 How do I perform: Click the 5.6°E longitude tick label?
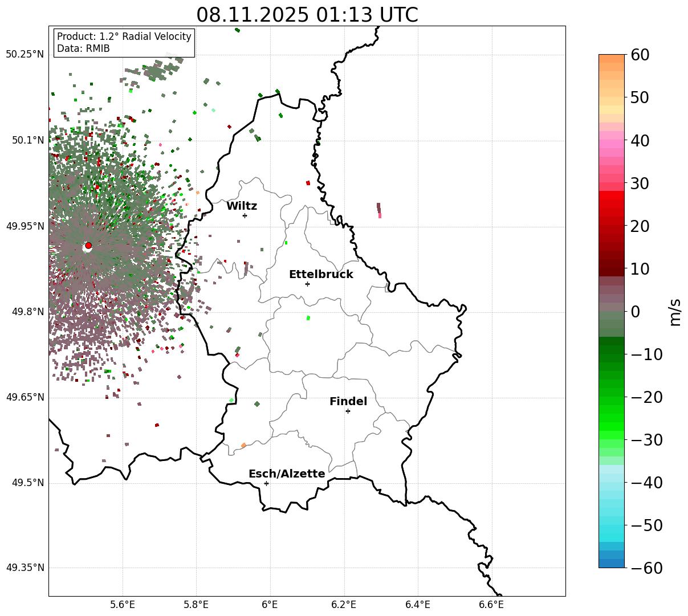[123, 604]
